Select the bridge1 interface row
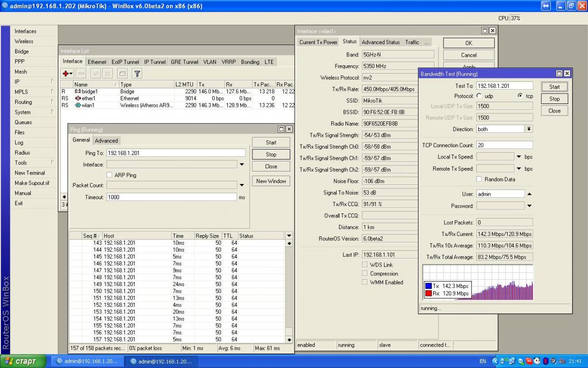588x368 pixels. (x=90, y=92)
